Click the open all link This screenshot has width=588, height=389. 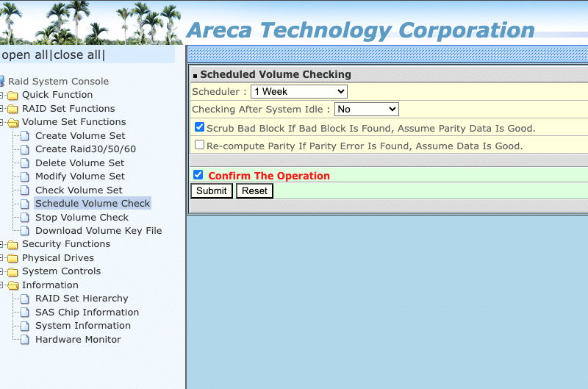coord(25,55)
